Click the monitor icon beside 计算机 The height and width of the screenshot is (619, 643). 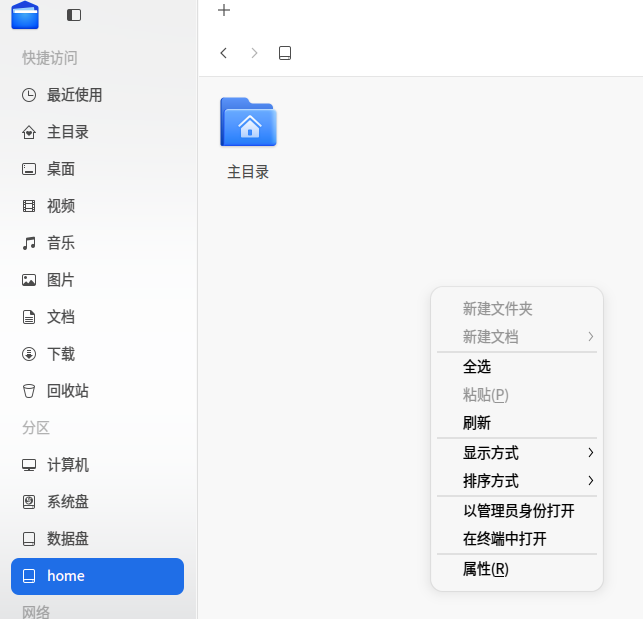coord(29,465)
